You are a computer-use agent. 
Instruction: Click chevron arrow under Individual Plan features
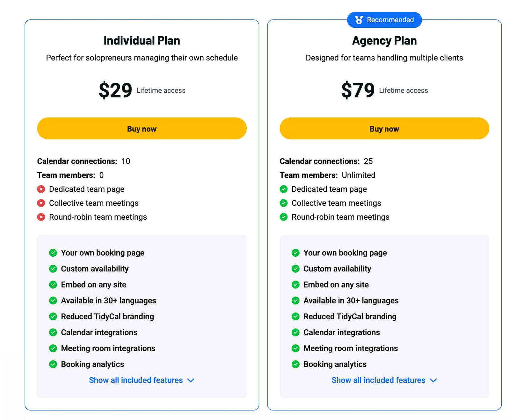tap(191, 381)
